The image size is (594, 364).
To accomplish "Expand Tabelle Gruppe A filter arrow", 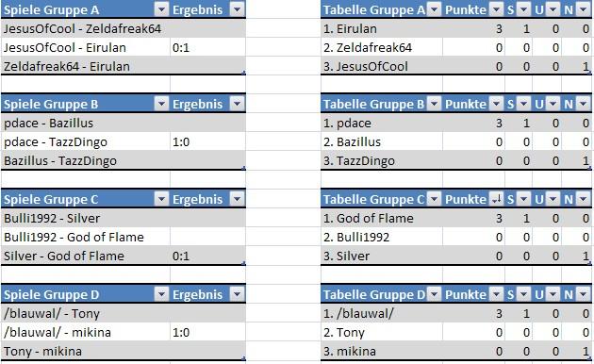I will 434,9.
